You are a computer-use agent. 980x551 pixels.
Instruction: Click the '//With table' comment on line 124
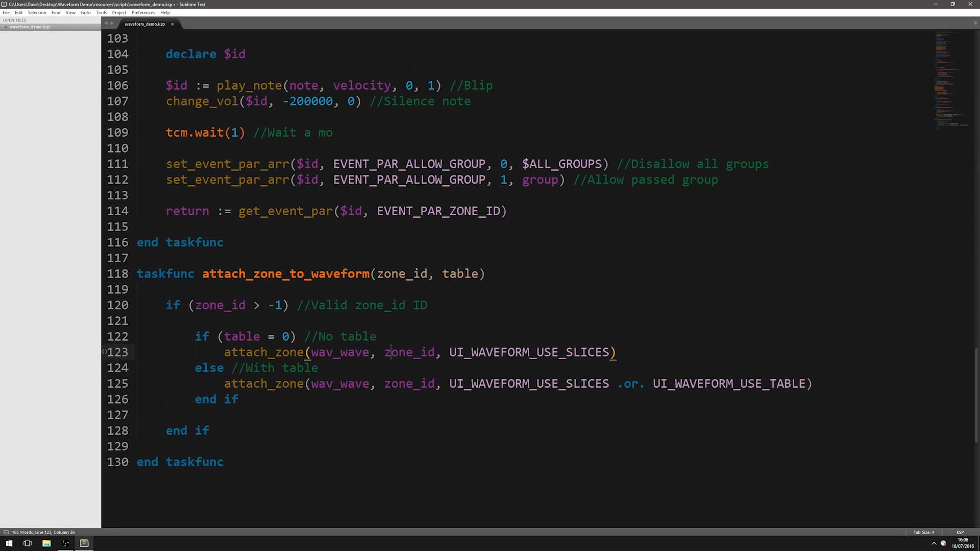275,368
